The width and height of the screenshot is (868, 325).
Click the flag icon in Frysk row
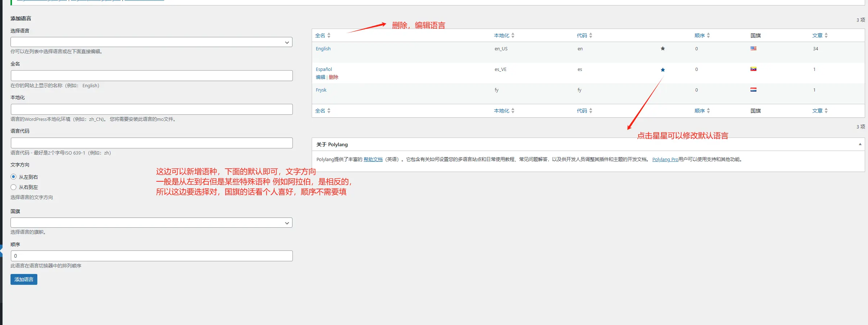pos(753,90)
